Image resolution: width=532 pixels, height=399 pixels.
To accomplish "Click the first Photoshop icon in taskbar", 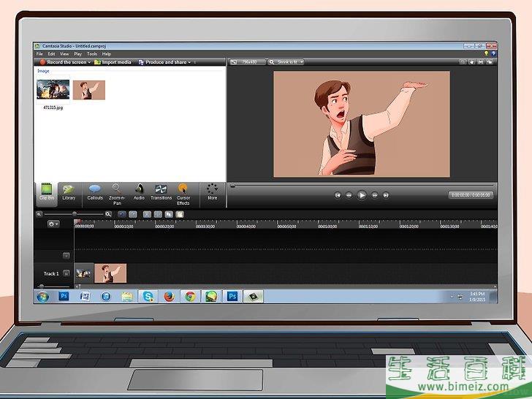I will [64, 296].
